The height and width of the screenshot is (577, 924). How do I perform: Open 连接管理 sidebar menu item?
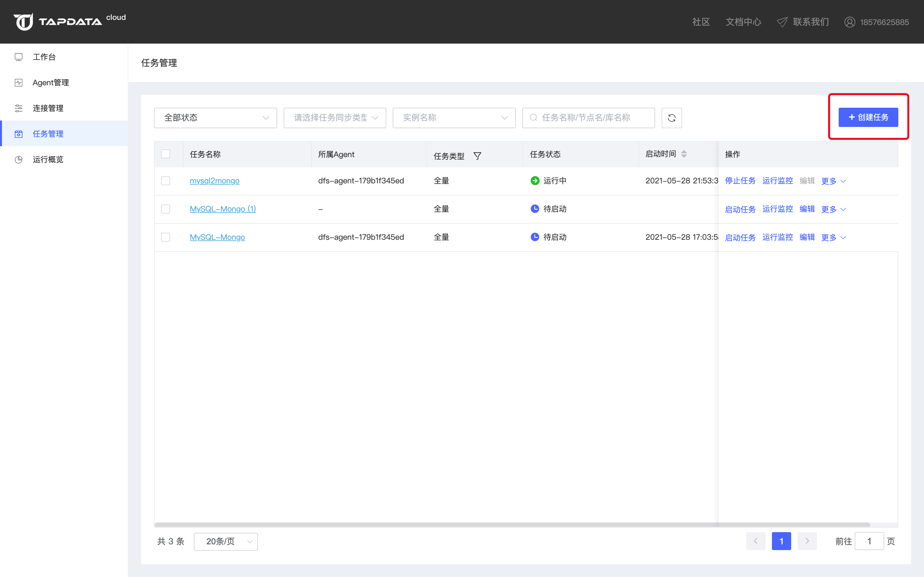click(x=48, y=108)
